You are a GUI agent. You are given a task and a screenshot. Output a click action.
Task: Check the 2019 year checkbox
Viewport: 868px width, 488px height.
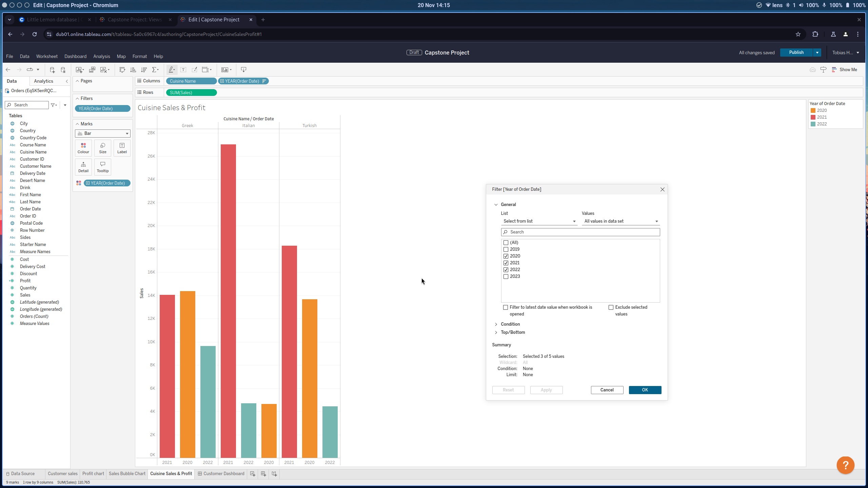(x=506, y=249)
